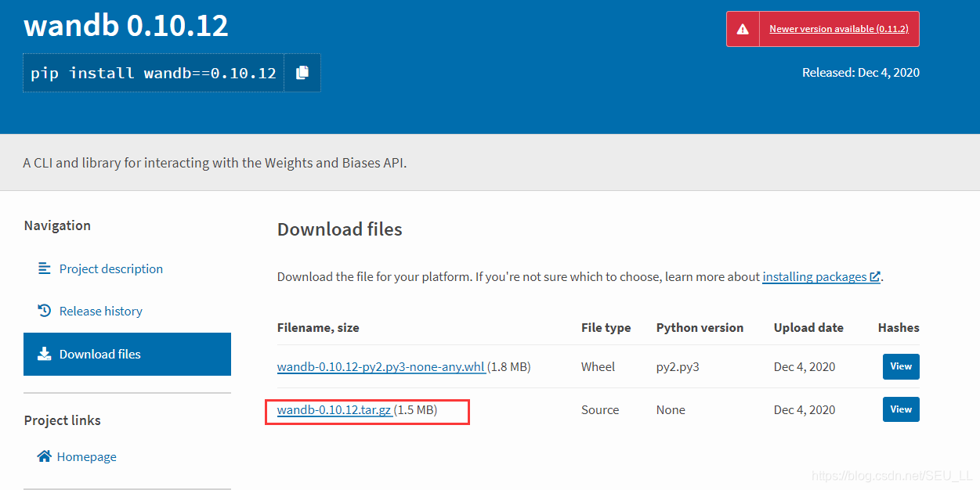This screenshot has width=980, height=490.
Task: Open the 'Newer version available (0.11.2)' link
Action: coord(838,29)
